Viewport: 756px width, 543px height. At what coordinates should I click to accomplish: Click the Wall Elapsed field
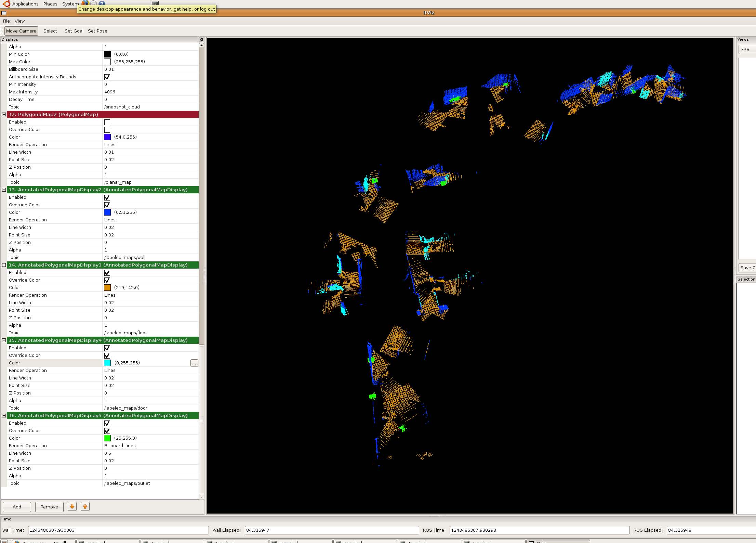pos(332,530)
